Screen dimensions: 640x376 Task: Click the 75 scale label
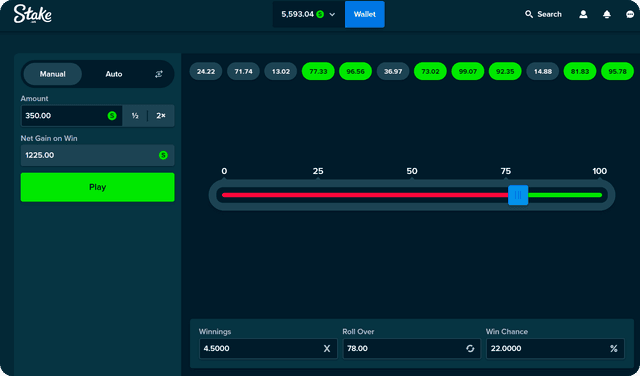[x=506, y=171]
